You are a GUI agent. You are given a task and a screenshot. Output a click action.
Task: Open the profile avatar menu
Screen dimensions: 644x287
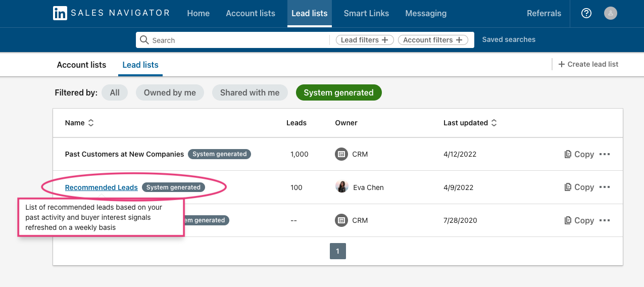611,14
